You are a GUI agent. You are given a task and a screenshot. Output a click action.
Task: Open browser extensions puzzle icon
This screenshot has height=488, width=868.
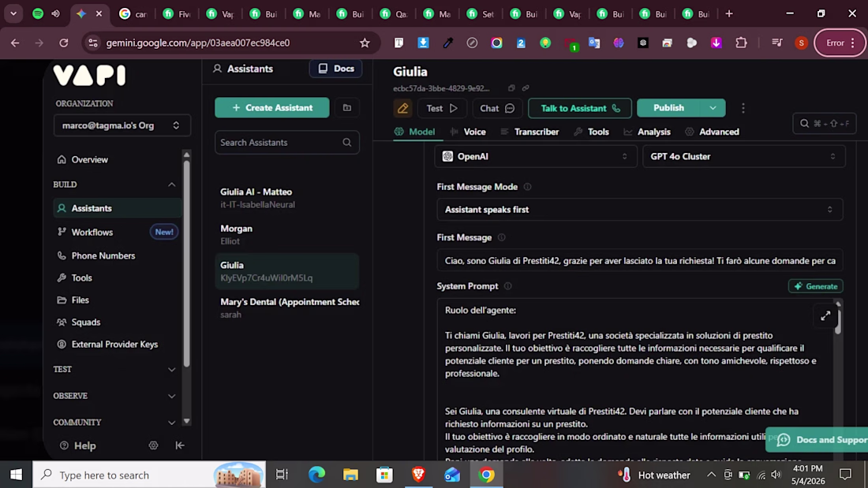(741, 43)
